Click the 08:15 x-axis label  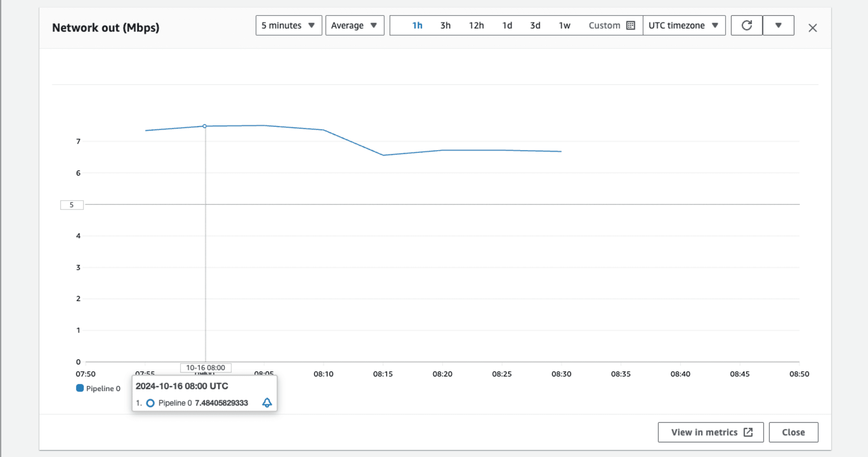tap(383, 374)
